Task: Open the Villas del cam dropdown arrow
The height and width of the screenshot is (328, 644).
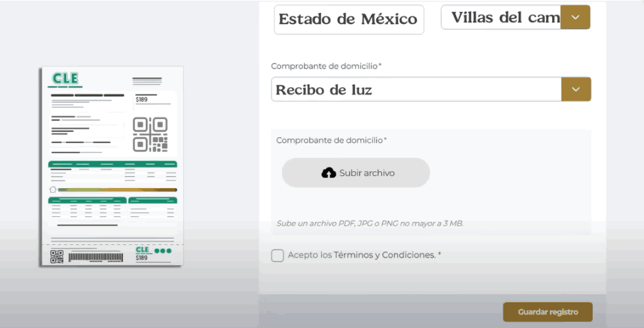Action: (576, 18)
